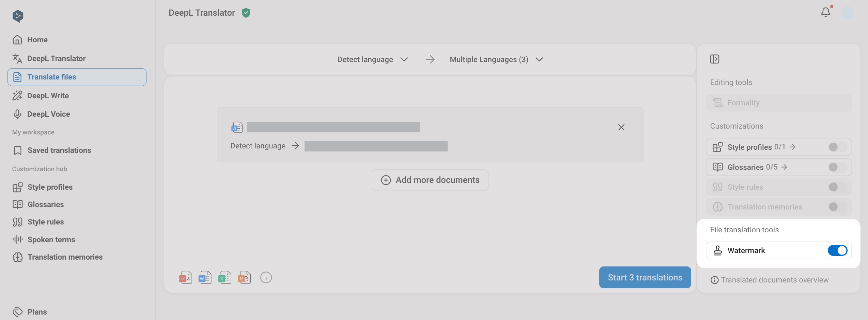Image resolution: width=868 pixels, height=320 pixels.
Task: Toggle Glossaries switch in right panel
Action: [x=837, y=167]
